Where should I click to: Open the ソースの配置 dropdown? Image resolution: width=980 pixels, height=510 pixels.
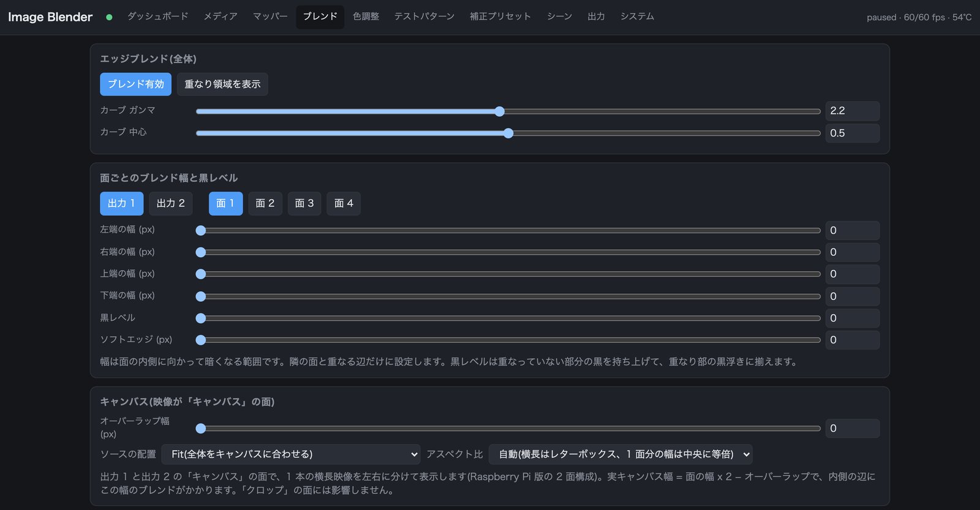click(291, 454)
